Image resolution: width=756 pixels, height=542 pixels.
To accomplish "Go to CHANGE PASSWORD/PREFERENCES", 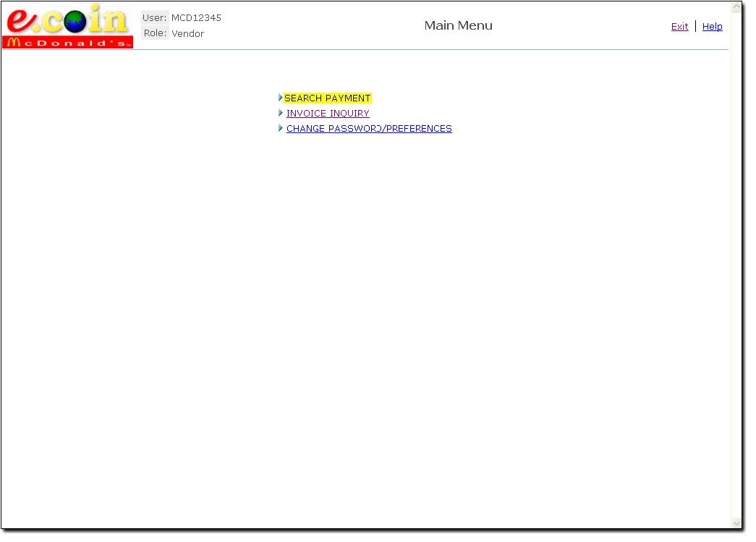I will [x=369, y=129].
